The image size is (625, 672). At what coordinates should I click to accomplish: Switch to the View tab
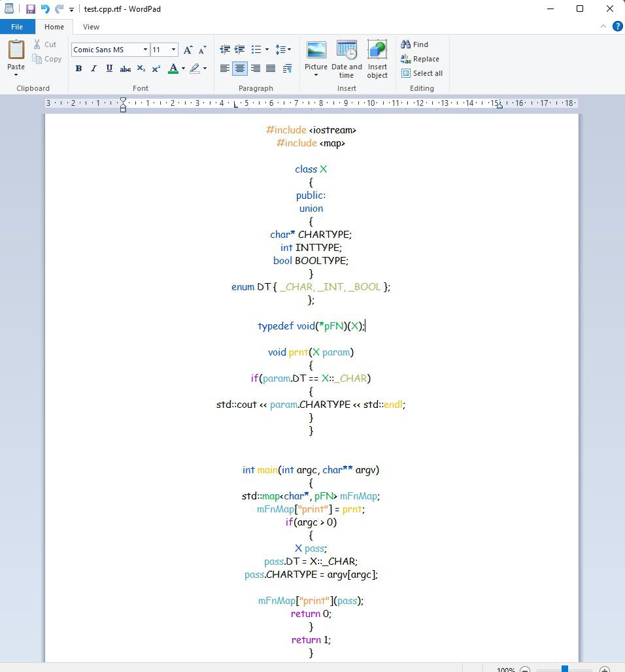pyautogui.click(x=91, y=27)
